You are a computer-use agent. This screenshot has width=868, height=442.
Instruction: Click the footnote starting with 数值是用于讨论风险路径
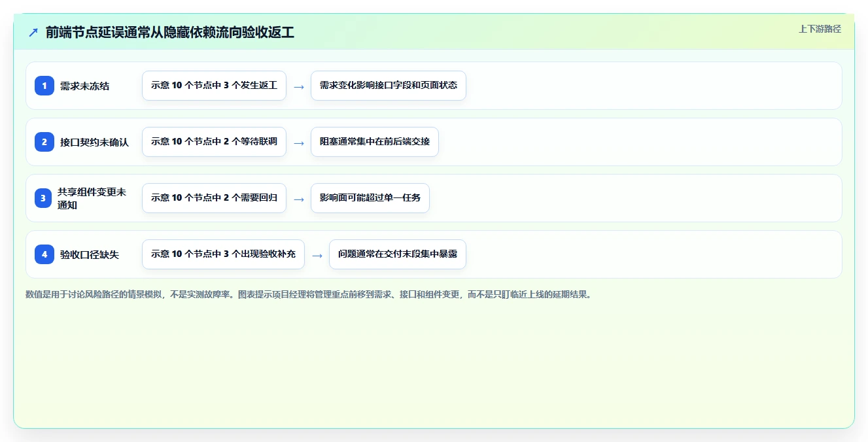308,294
